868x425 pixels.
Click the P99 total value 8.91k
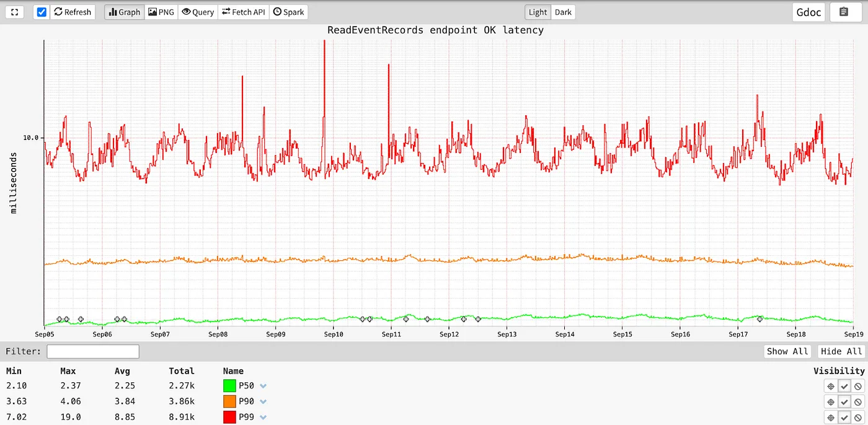pyautogui.click(x=182, y=417)
